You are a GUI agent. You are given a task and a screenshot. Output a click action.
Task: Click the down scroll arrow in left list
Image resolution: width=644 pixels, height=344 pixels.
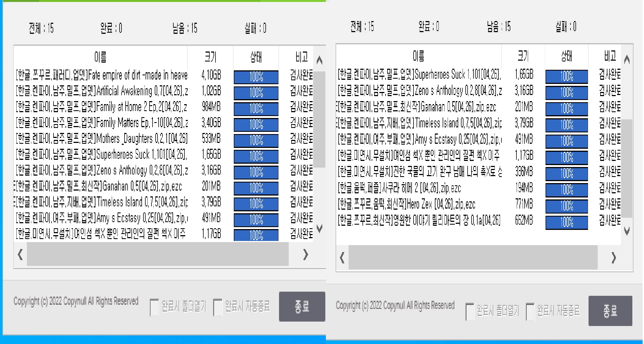point(319,229)
